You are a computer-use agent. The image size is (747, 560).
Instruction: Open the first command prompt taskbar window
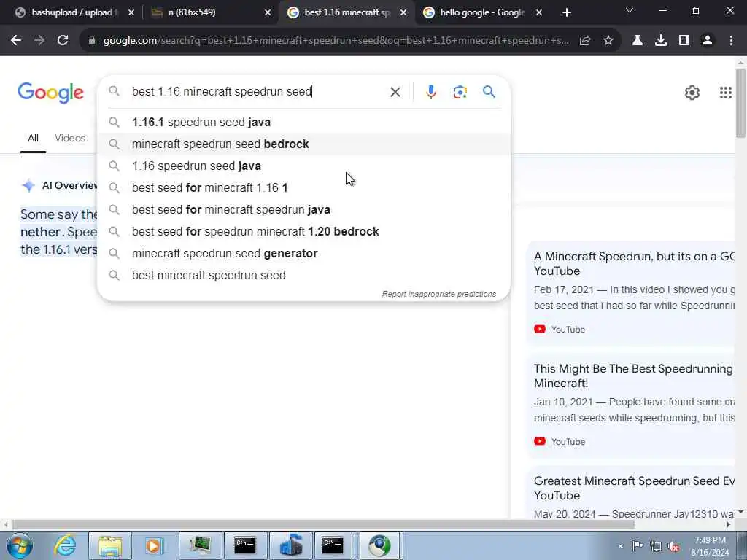click(x=245, y=545)
